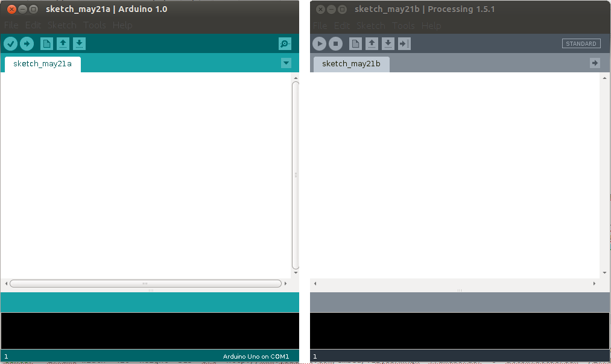
Task: Click 'Arduino Uno on COM1' status text
Action: coord(256,356)
